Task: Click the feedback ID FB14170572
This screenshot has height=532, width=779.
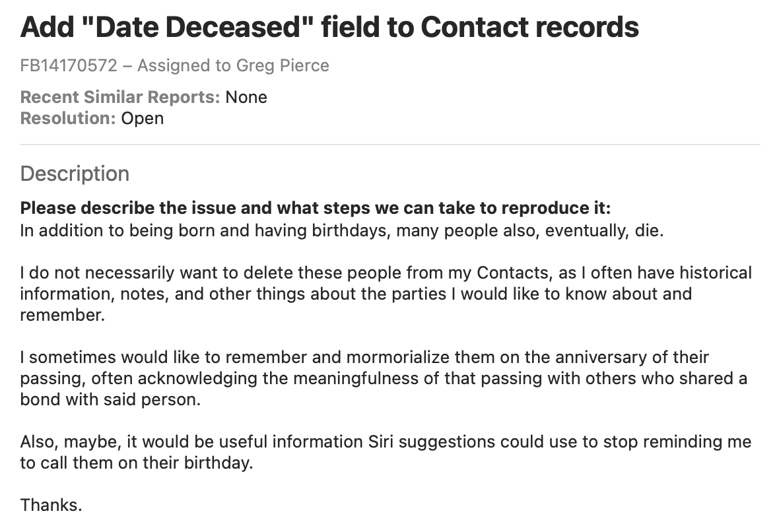Action: [69, 65]
